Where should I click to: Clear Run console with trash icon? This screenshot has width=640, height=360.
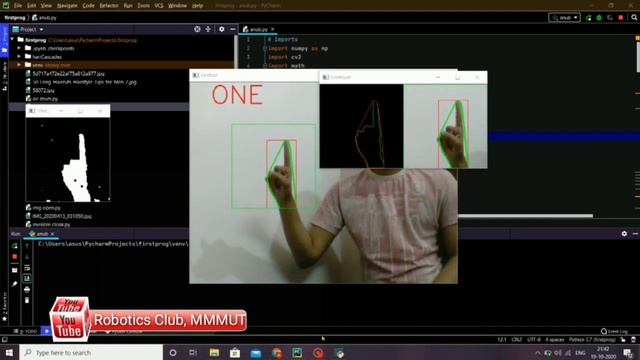tap(27, 300)
